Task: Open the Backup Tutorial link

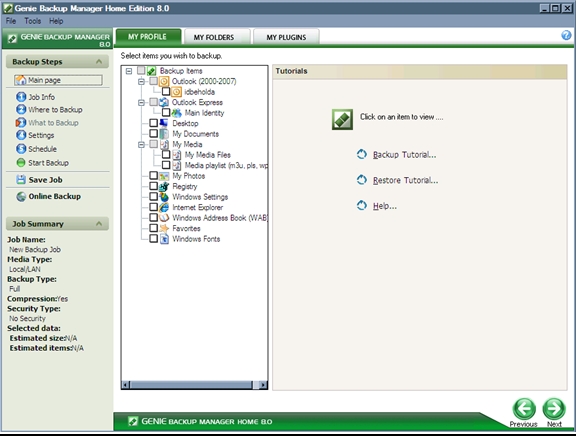Action: 404,155
